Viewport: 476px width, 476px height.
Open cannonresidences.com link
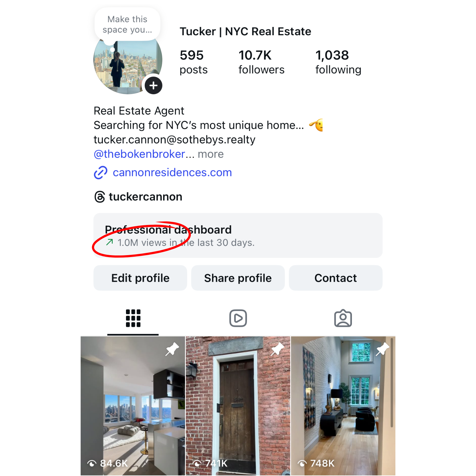click(172, 173)
